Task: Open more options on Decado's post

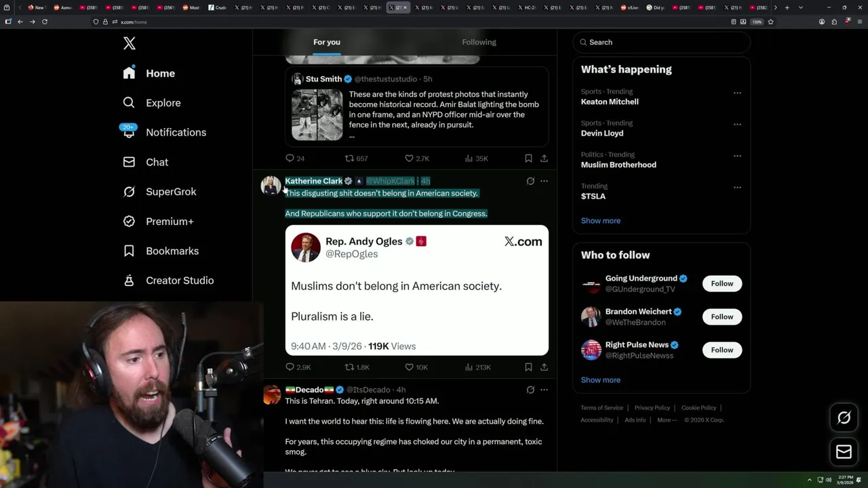Action: coord(544,390)
